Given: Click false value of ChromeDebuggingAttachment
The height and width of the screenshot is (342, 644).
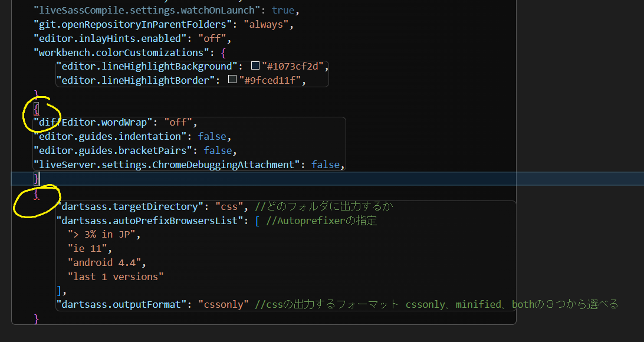Looking at the screenshot, I should click(x=326, y=165).
